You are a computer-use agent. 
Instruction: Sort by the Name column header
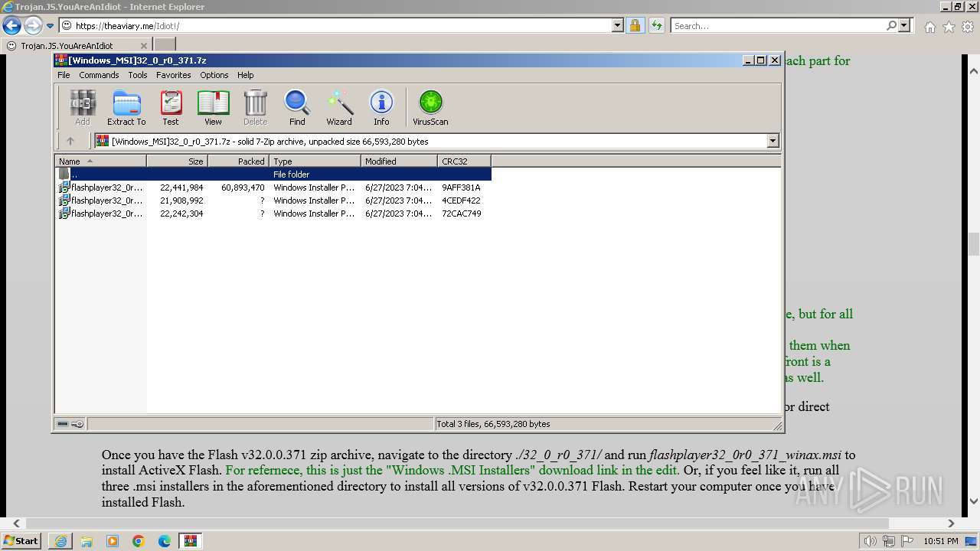point(100,161)
